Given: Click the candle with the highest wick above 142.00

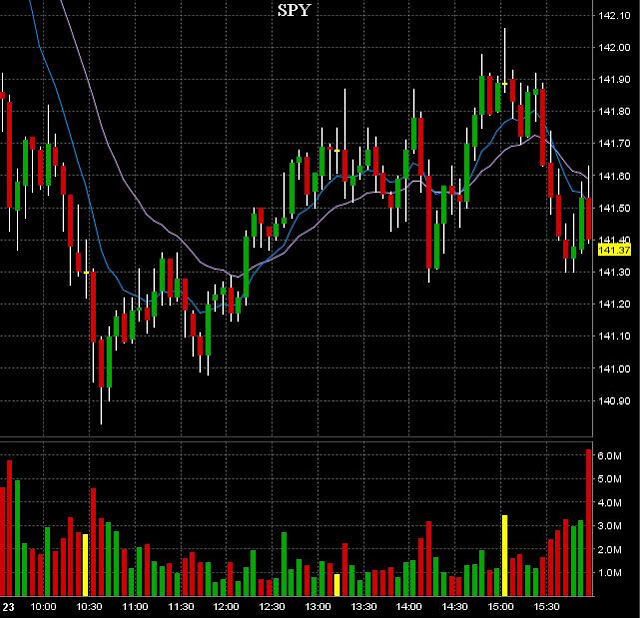Looking at the screenshot, I should click(x=504, y=60).
